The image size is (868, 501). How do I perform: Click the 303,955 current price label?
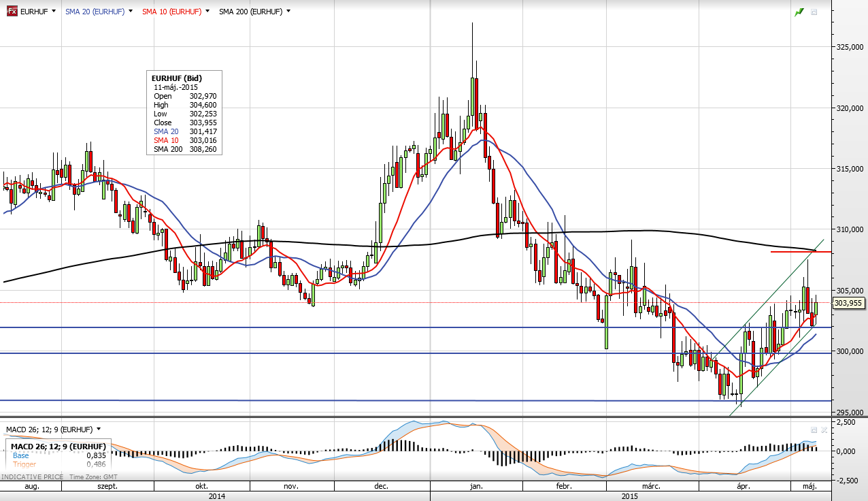point(848,303)
